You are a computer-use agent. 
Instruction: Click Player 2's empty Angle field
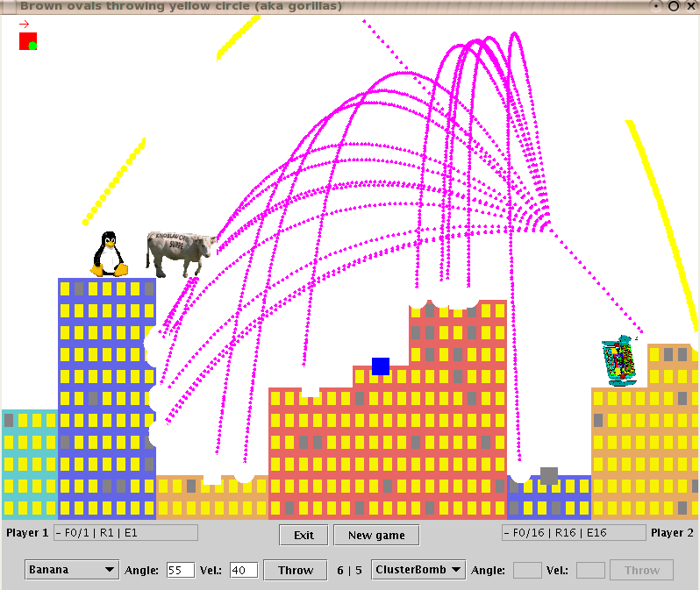click(526, 570)
